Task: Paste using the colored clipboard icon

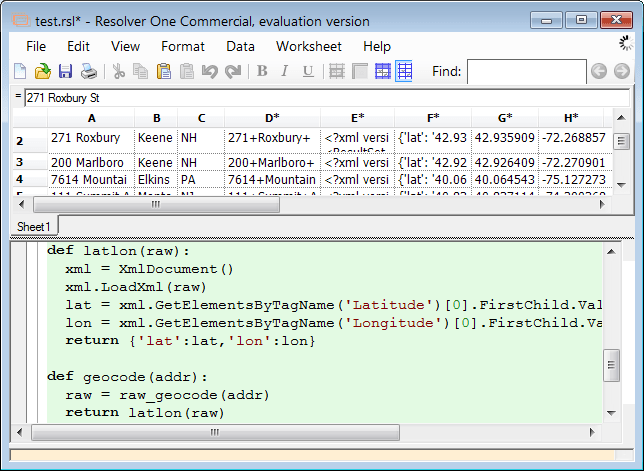Action: pyautogui.click(x=163, y=71)
